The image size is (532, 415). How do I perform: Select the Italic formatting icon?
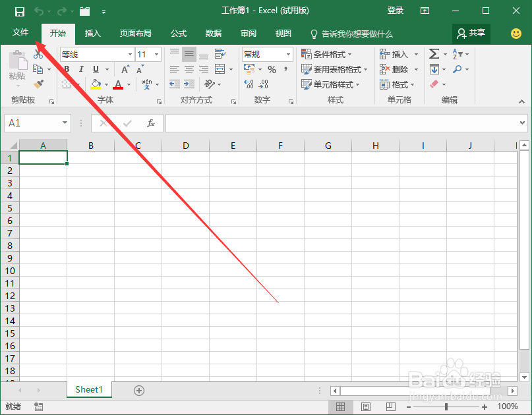pos(80,69)
